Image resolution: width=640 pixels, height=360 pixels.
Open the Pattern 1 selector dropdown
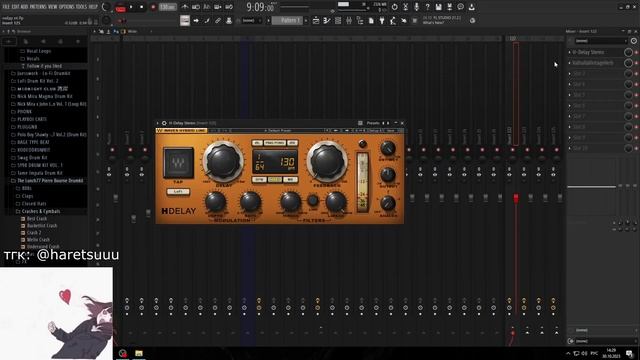288,20
